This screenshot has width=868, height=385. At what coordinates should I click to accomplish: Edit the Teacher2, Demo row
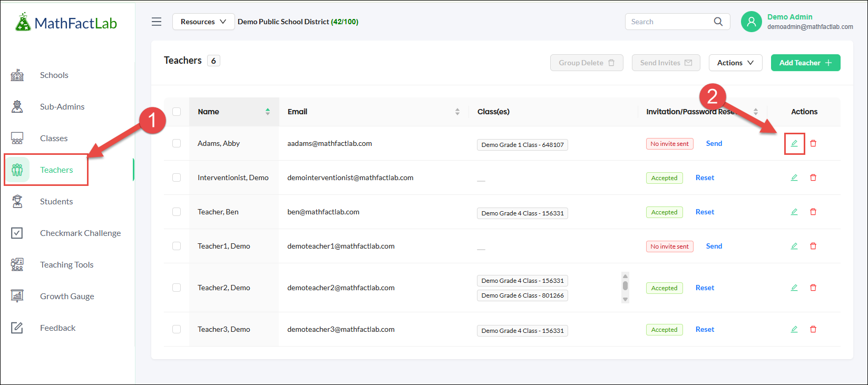(x=794, y=288)
